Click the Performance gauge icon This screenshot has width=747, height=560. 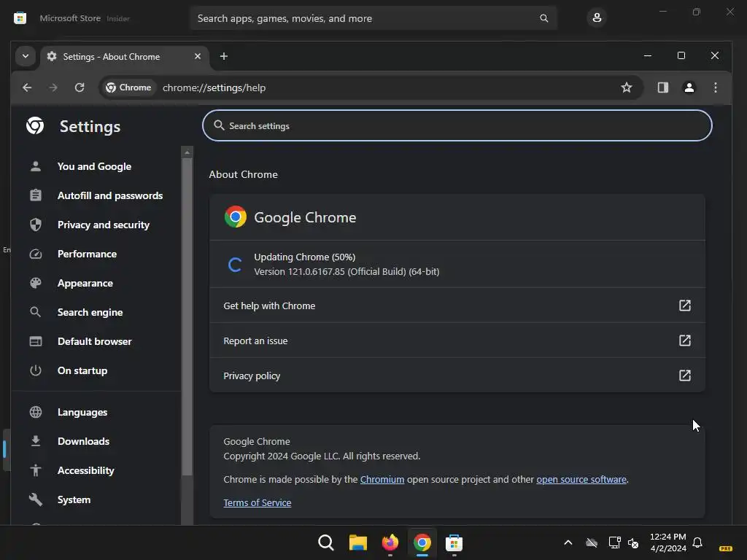coord(36,254)
